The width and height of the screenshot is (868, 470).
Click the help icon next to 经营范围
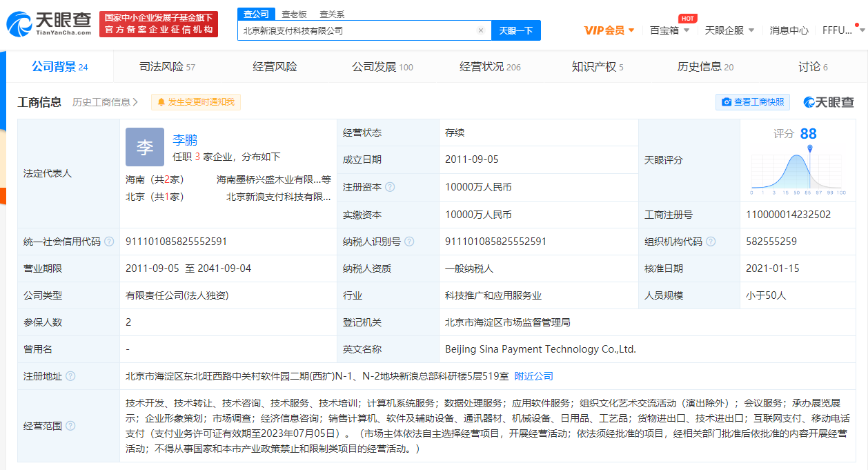click(70, 426)
